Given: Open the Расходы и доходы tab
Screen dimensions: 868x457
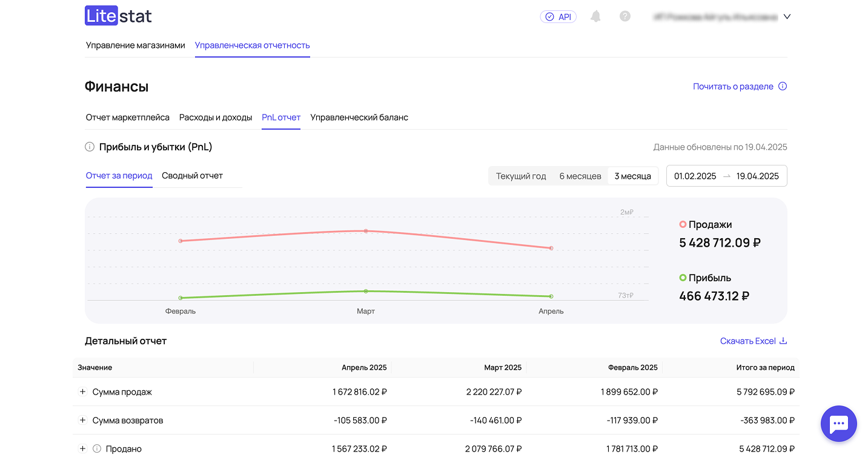Looking at the screenshot, I should pyautogui.click(x=216, y=118).
